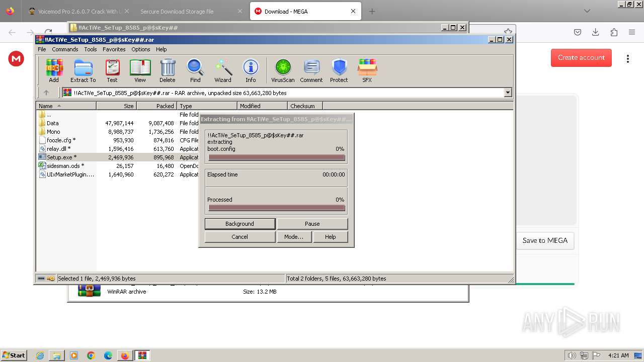The image size is (644, 362).
Task: Open Firefox downloads arrow icon
Action: pyautogui.click(x=596, y=32)
